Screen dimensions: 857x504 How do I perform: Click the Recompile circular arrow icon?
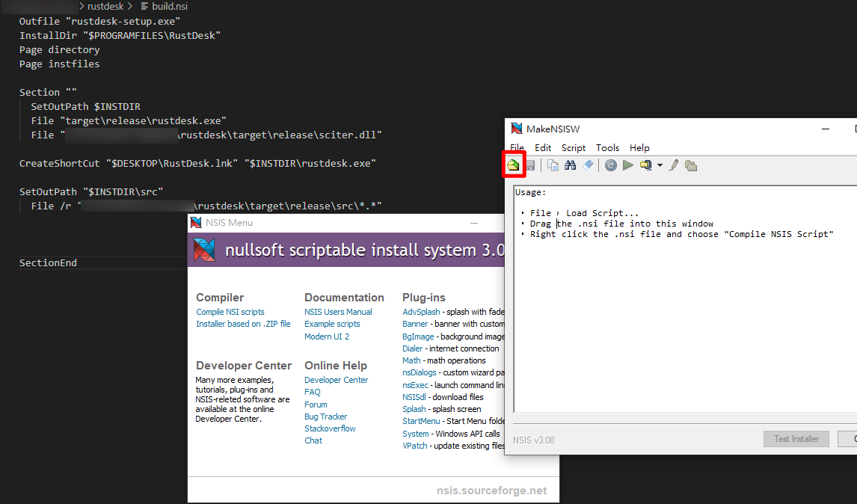coord(611,165)
